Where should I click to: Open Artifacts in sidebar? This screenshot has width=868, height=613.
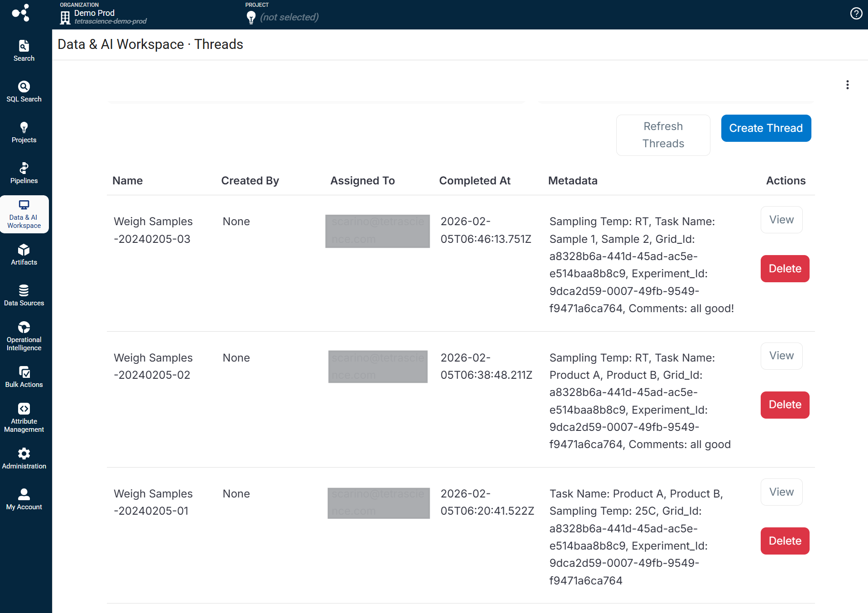point(24,255)
